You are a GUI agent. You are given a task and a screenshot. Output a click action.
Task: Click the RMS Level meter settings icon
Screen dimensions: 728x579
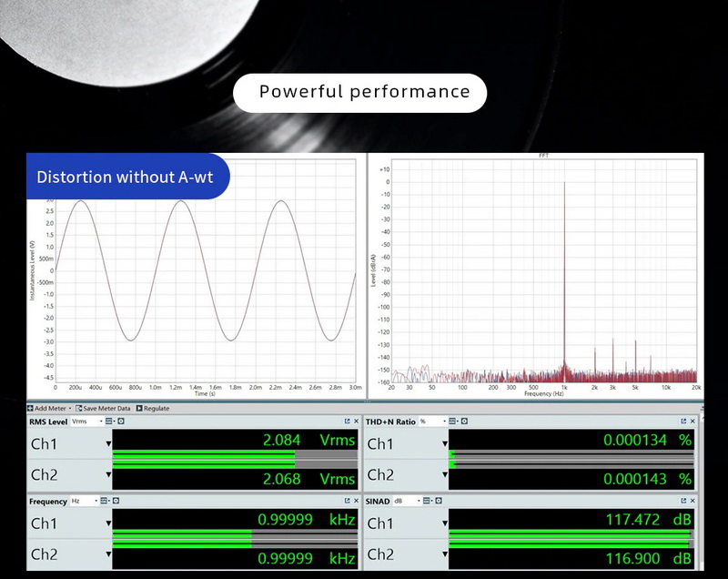tap(120, 422)
